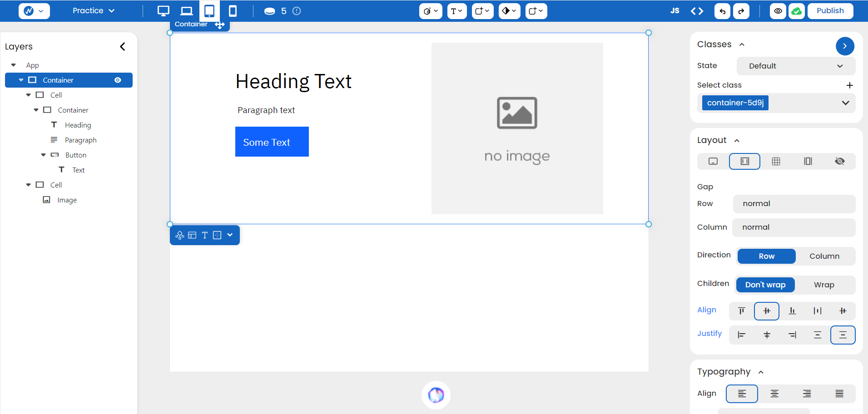Switch to the desktop viewport icon
The image size is (868, 414).
coord(164,11)
